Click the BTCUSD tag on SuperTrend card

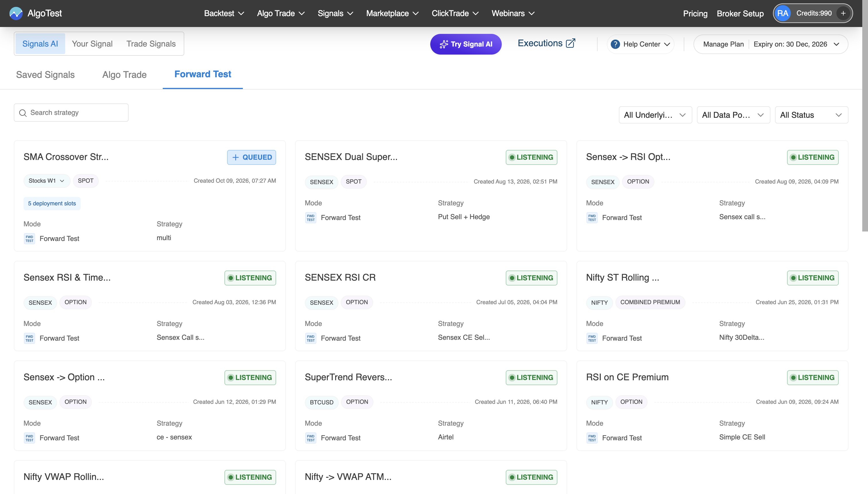point(321,402)
